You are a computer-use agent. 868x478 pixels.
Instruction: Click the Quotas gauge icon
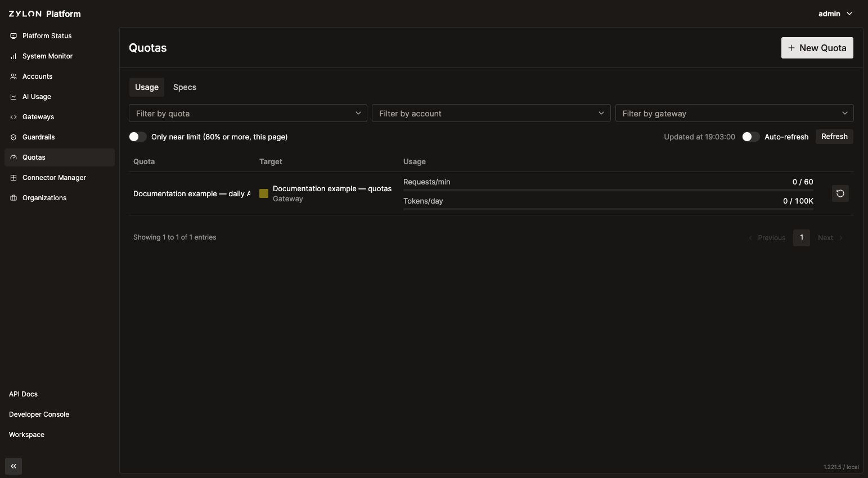(14, 157)
